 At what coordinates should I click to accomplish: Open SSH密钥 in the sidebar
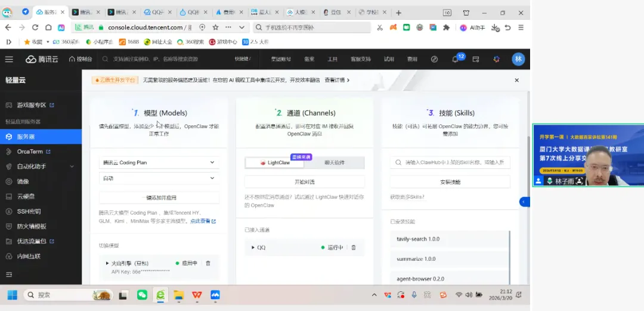coord(29,211)
